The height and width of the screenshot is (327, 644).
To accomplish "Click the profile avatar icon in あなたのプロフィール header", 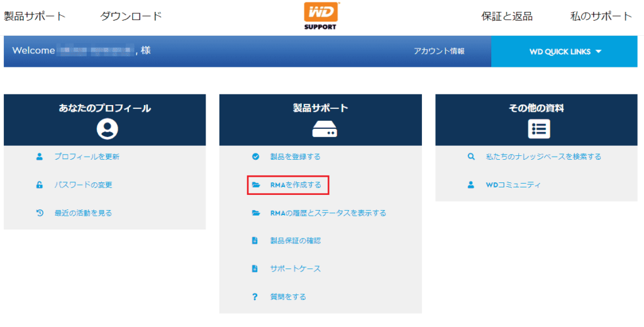I will (107, 128).
